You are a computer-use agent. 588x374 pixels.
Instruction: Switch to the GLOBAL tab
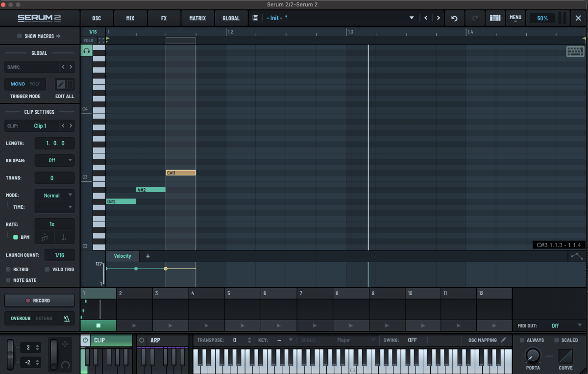pyautogui.click(x=231, y=18)
